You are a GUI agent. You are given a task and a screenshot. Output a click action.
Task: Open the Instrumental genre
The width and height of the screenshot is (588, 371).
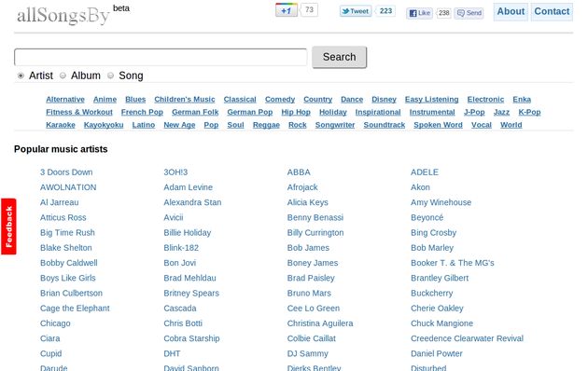pyautogui.click(x=432, y=112)
